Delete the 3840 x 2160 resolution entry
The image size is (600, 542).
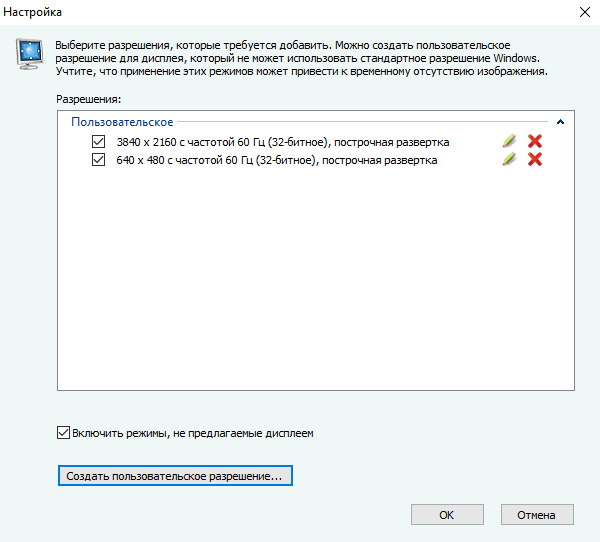click(x=535, y=142)
